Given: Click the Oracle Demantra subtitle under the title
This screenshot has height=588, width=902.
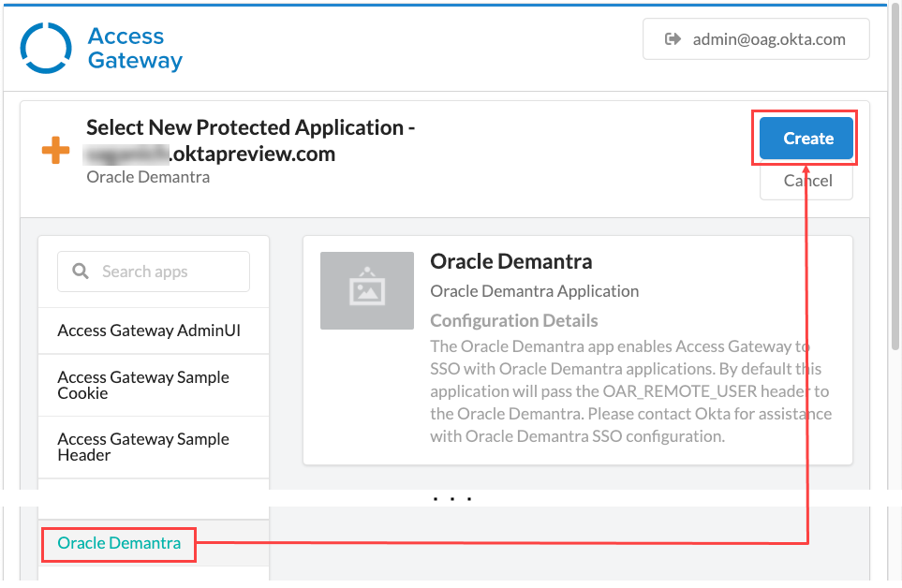Looking at the screenshot, I should (x=148, y=177).
